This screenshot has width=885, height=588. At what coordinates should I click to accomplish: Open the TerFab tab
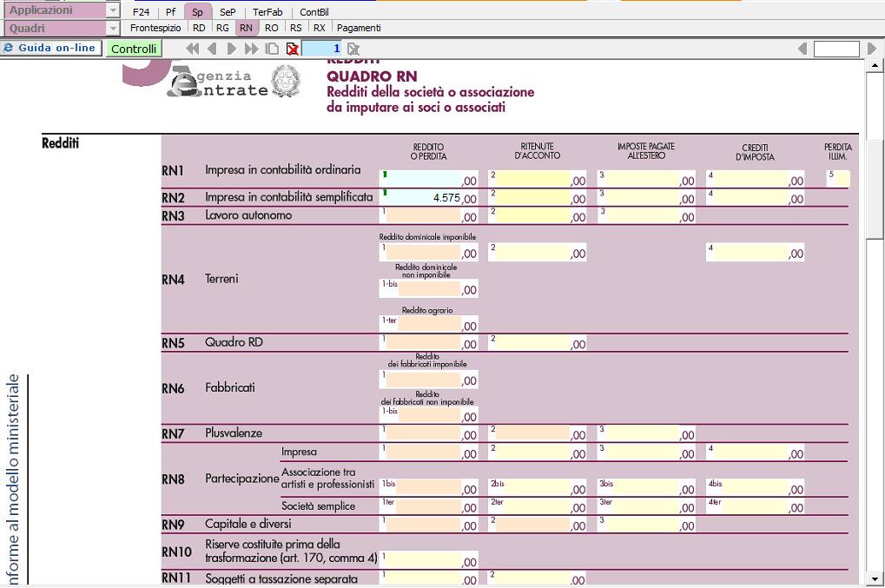pyautogui.click(x=267, y=12)
